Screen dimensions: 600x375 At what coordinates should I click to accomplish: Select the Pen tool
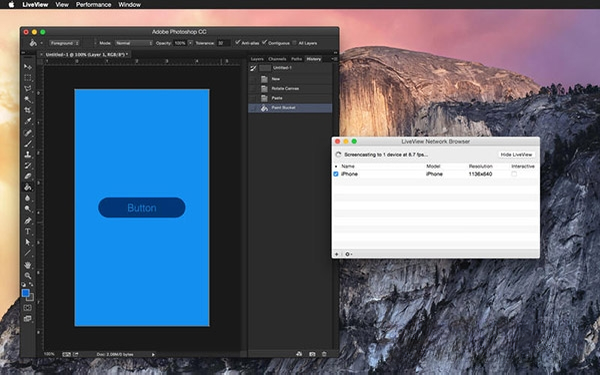tap(28, 220)
